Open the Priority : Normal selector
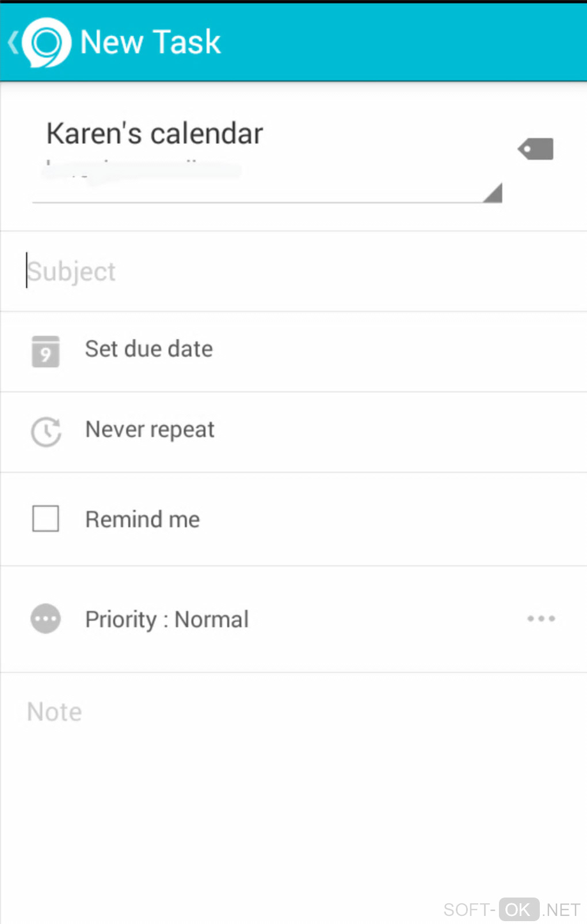This screenshot has width=587, height=924. [167, 620]
